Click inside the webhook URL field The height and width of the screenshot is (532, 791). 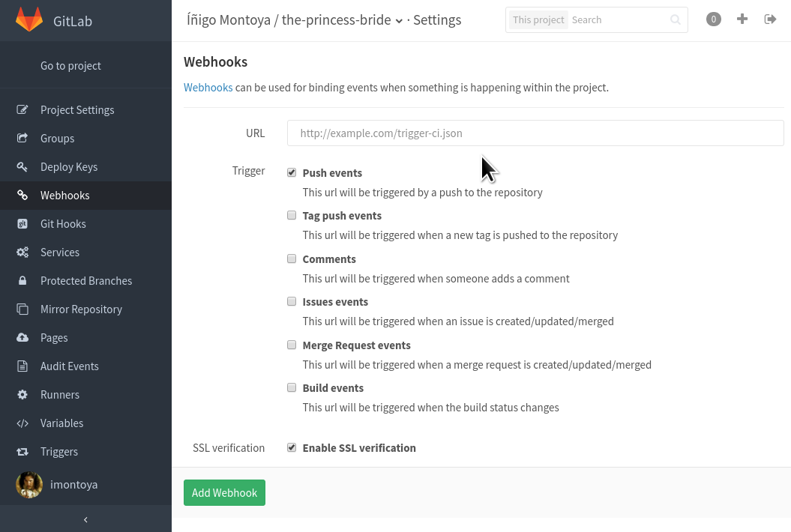coord(535,133)
